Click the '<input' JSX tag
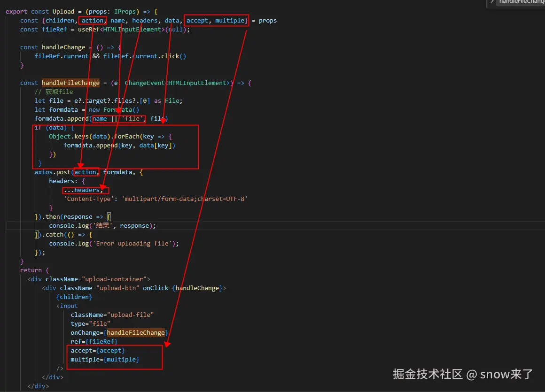The width and height of the screenshot is (545, 392). pos(67,306)
